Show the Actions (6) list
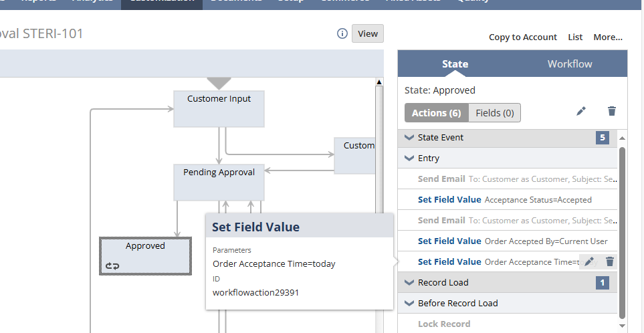Image resolution: width=644 pixels, height=333 pixels. point(436,113)
